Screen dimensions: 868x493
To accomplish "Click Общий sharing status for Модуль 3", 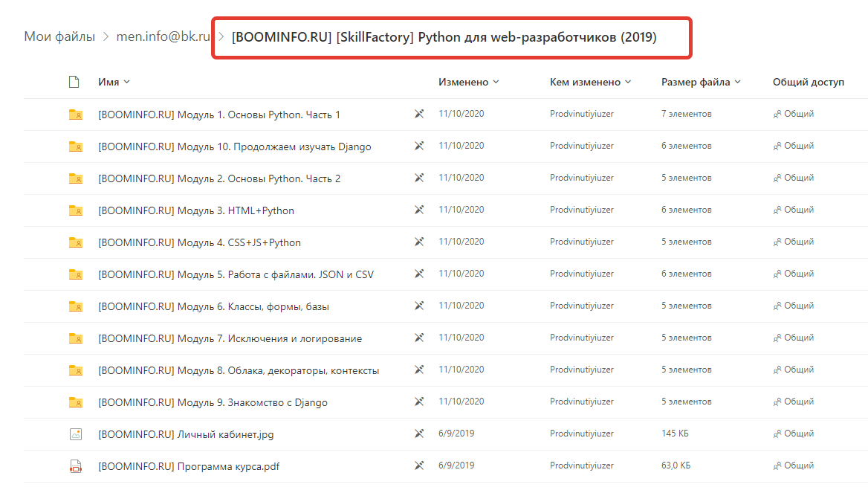I will (x=793, y=210).
